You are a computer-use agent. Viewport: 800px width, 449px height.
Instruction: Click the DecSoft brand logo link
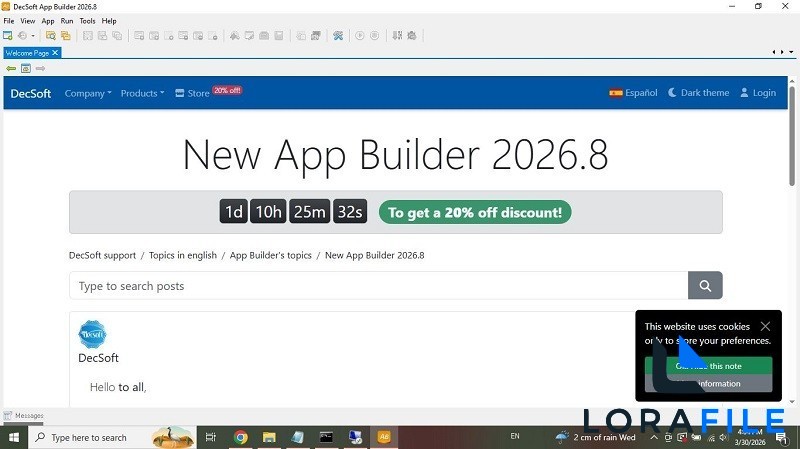click(x=31, y=93)
